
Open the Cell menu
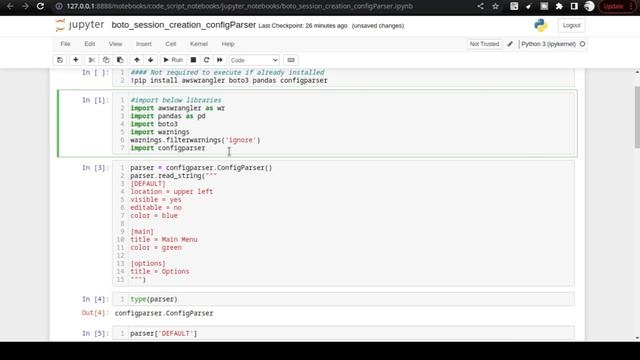pyautogui.click(x=171, y=44)
